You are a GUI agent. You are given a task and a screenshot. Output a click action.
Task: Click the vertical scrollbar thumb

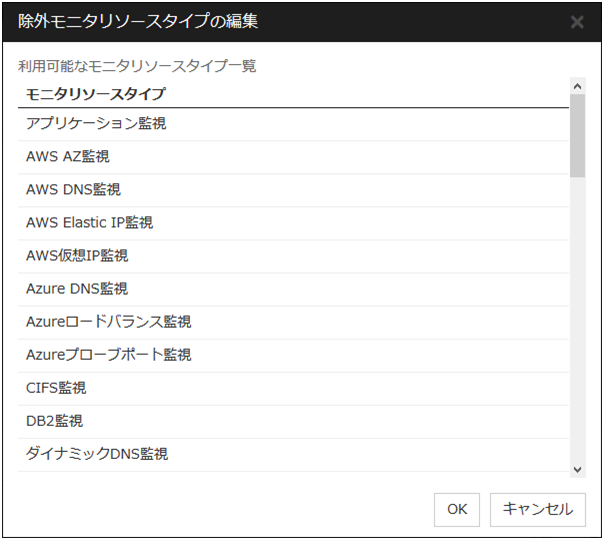[577, 135]
